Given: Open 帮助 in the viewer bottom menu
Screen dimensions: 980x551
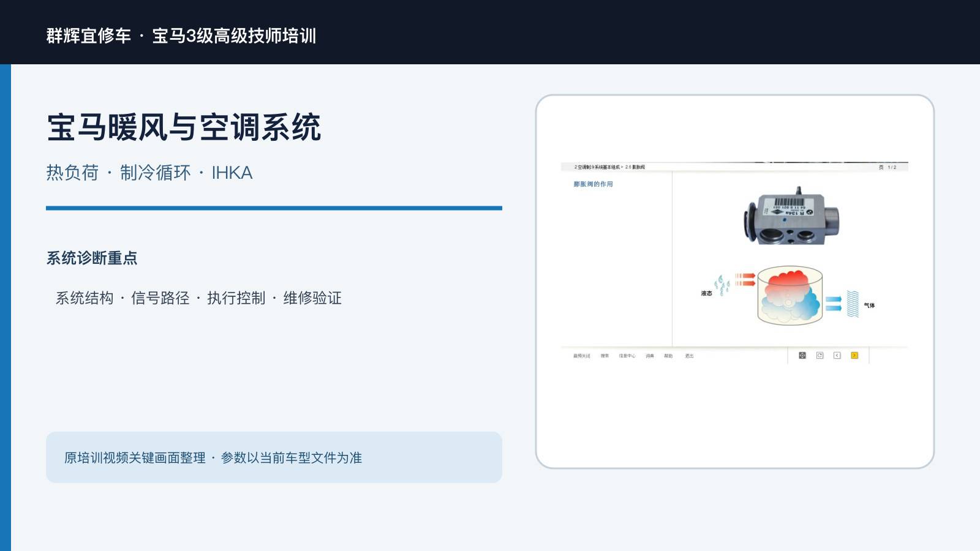Looking at the screenshot, I should coord(668,356).
